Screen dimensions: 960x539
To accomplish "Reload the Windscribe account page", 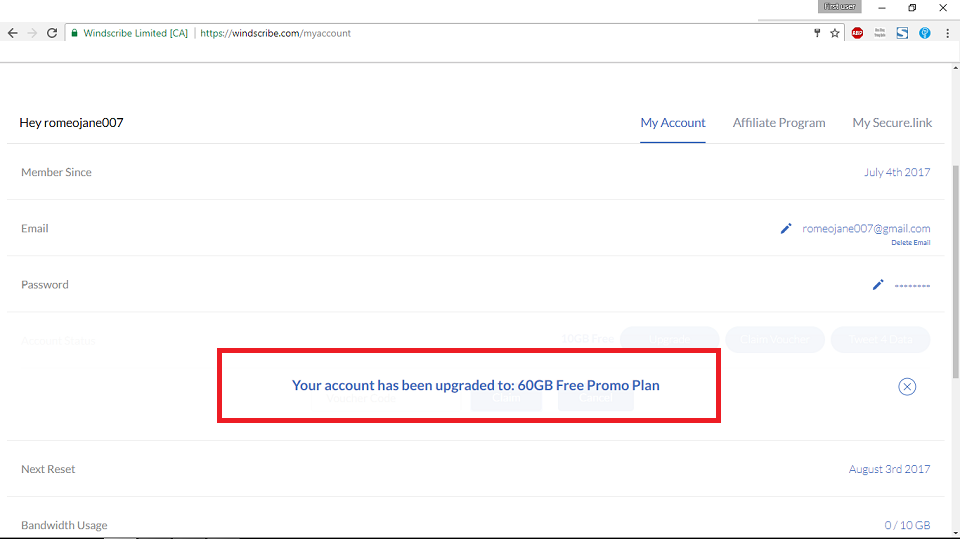I will point(52,33).
